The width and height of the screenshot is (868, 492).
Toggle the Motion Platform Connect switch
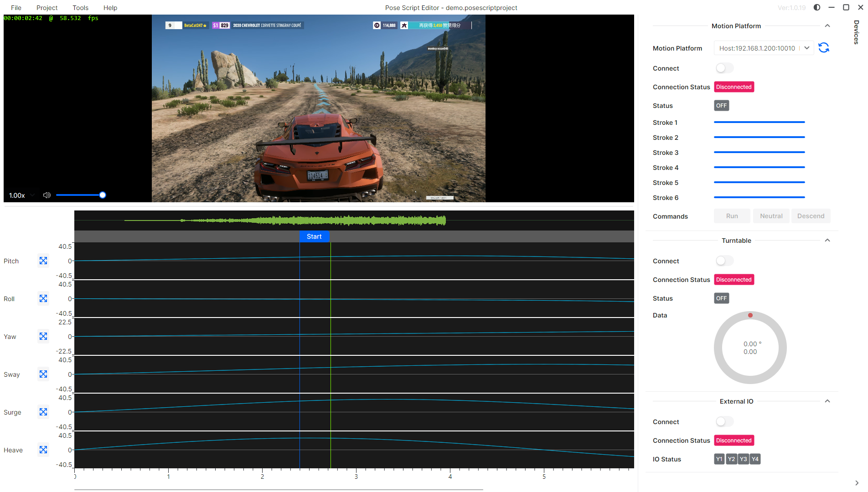pyautogui.click(x=724, y=68)
